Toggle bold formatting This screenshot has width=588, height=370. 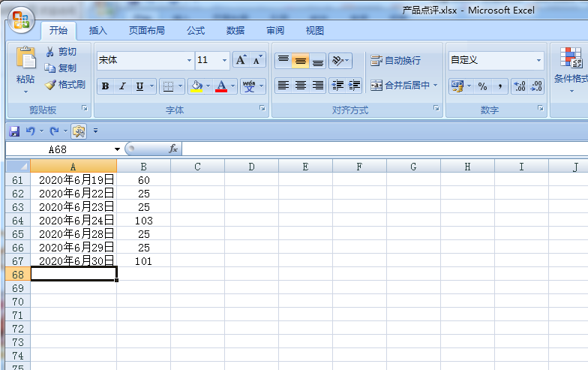pyautogui.click(x=105, y=86)
